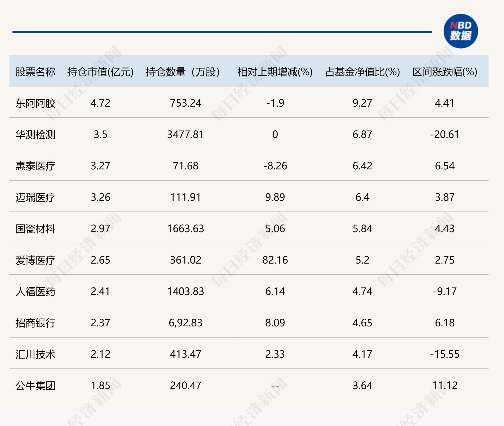Click the market value 3.27
504x426 pixels.
[100, 166]
